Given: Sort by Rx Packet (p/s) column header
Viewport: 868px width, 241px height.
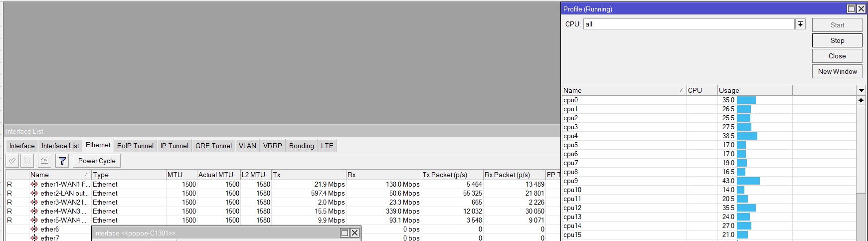Looking at the screenshot, I should [x=514, y=175].
